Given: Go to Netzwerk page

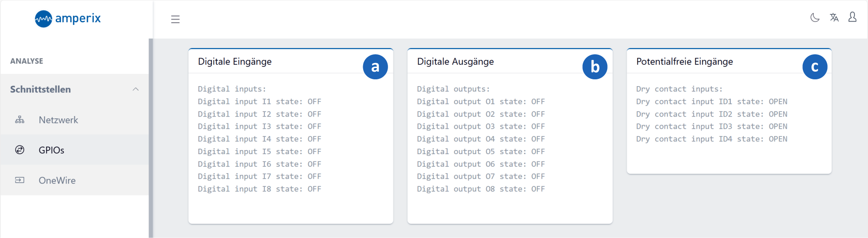Looking at the screenshot, I should [x=75, y=120].
